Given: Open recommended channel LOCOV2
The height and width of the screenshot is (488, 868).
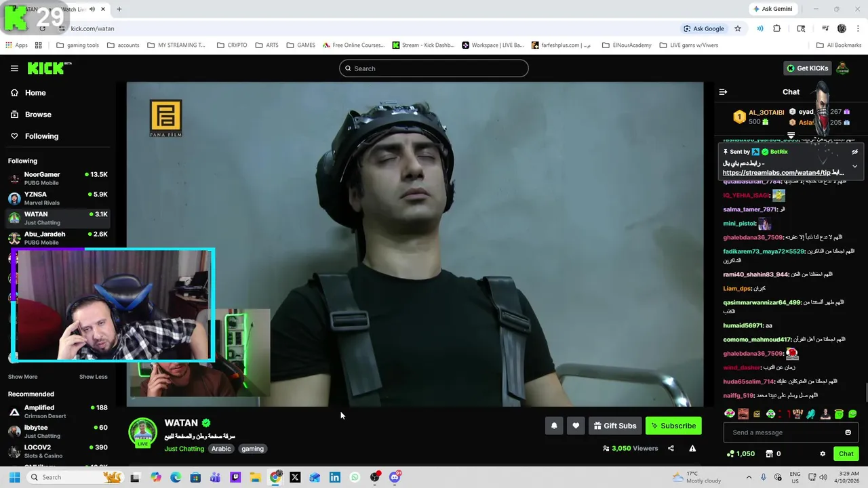Looking at the screenshot, I should coord(58,451).
